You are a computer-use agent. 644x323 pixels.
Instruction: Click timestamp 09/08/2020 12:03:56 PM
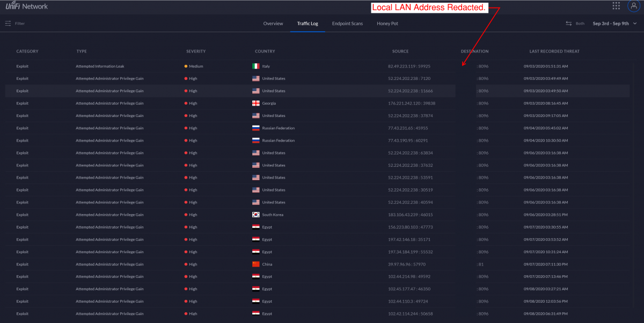click(x=546, y=301)
